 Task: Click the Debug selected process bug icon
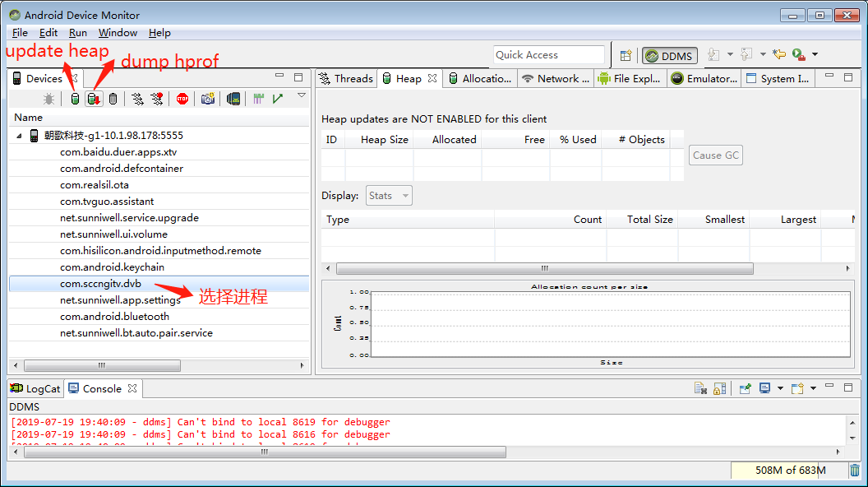click(x=48, y=100)
